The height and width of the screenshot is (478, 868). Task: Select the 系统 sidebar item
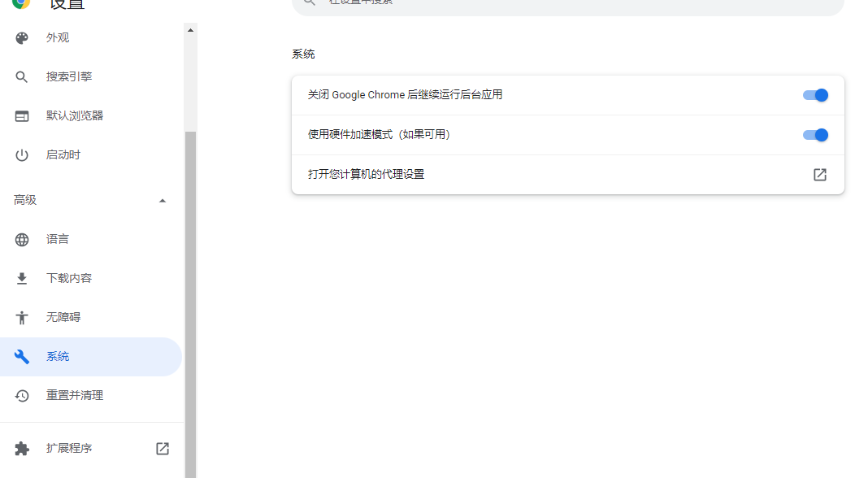[x=91, y=357]
